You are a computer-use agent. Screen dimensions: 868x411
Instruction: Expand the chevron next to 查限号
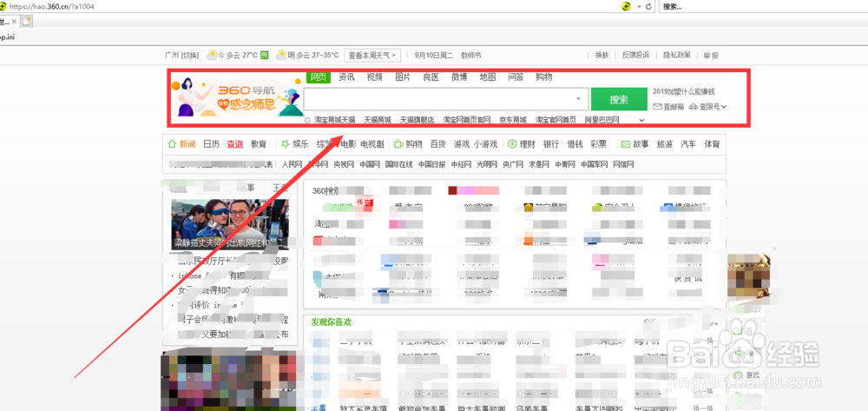tap(724, 107)
